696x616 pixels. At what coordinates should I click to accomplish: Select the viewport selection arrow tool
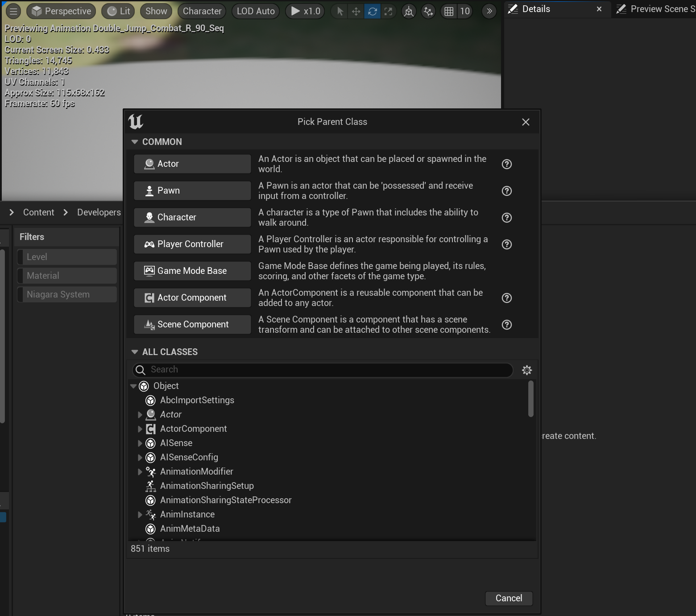(x=340, y=11)
